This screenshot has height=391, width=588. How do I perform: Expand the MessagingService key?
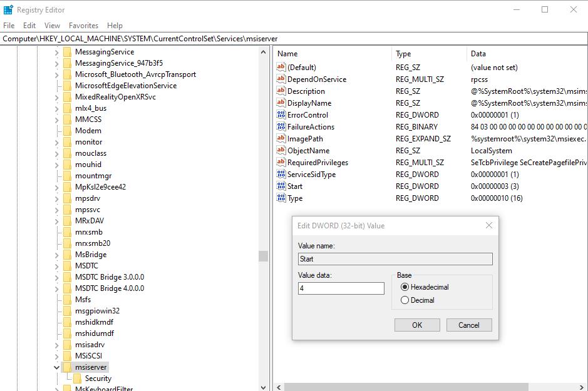[57, 52]
